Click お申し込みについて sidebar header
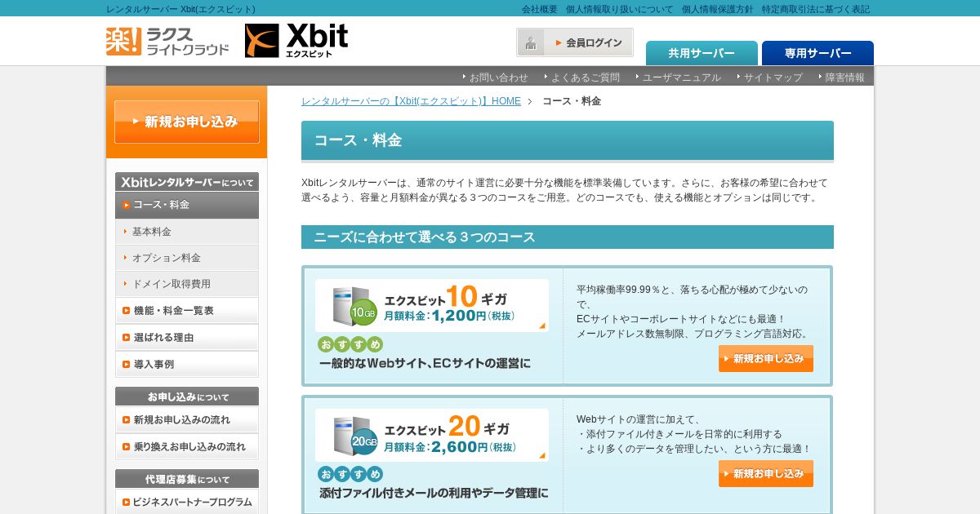Viewport: 980px width, 514px height. coord(187,397)
